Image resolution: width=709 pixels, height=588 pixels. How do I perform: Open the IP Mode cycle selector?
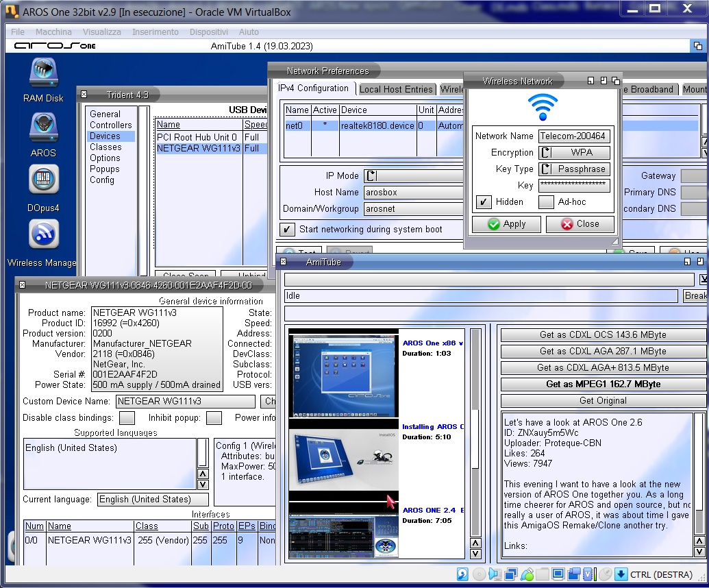(411, 176)
